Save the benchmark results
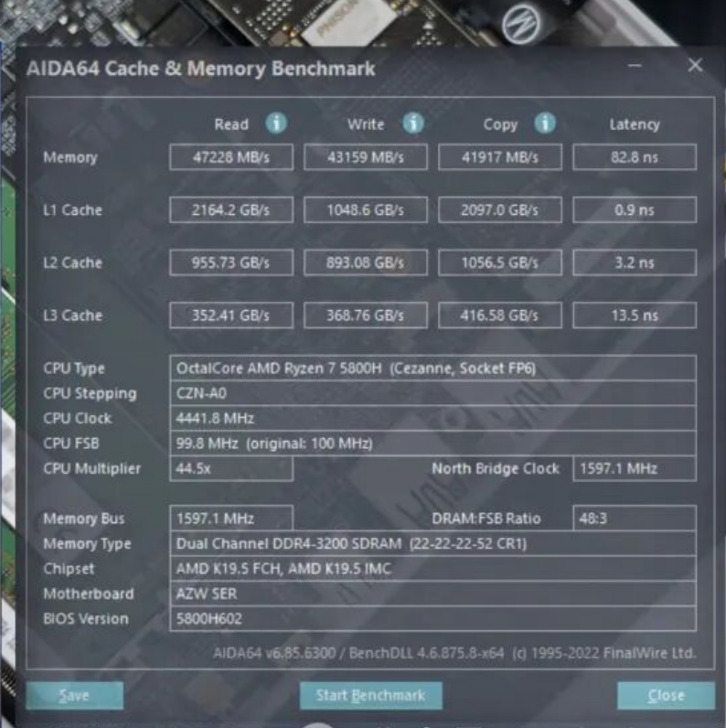The height and width of the screenshot is (728, 726). click(x=74, y=695)
